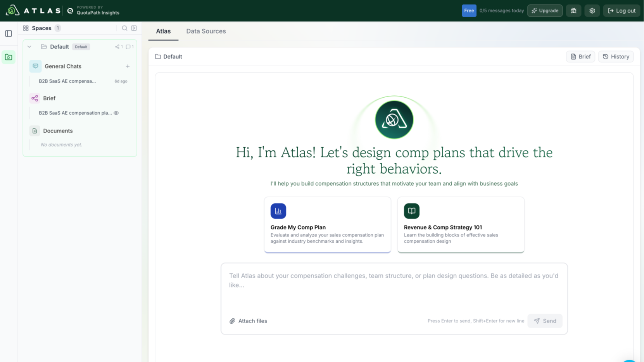644x362 pixels.
Task: Click the large Atlas avatar logo
Action: point(394,120)
